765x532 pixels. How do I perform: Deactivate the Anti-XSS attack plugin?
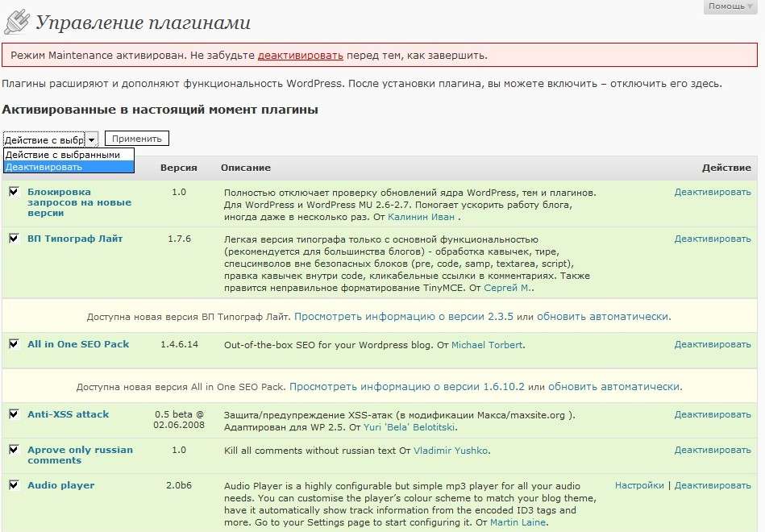tap(713, 415)
